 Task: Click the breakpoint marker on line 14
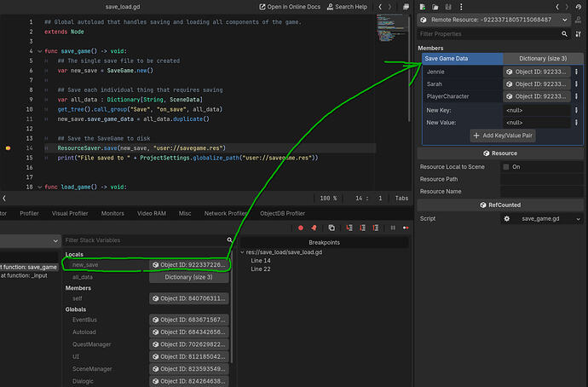pyautogui.click(x=8, y=147)
